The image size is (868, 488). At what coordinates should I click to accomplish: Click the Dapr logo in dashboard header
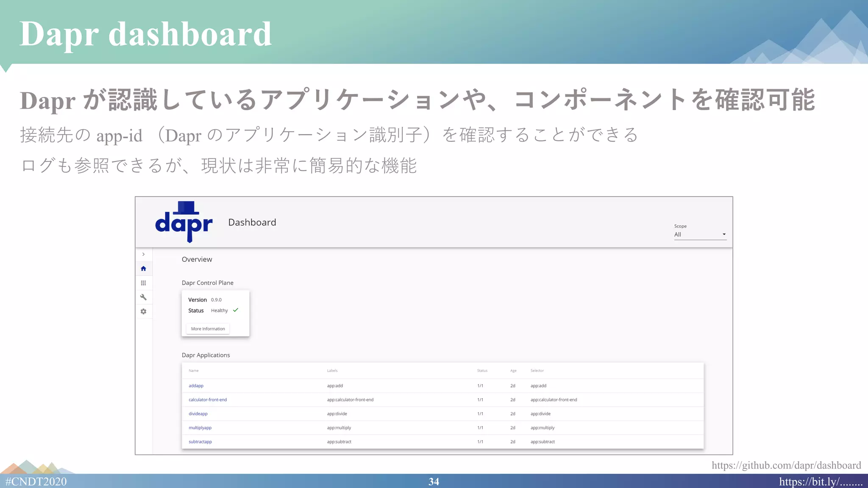pyautogui.click(x=184, y=222)
